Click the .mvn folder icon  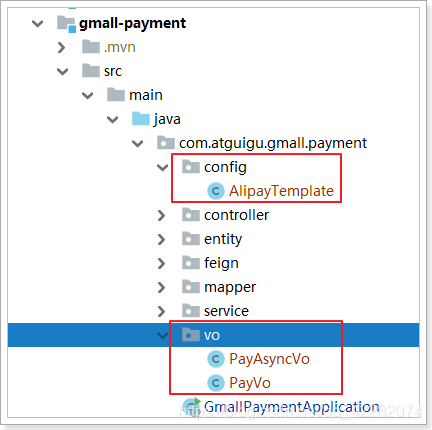click(91, 47)
